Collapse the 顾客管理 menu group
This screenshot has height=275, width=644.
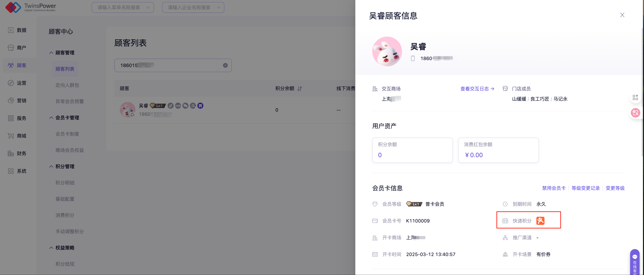tap(51, 53)
